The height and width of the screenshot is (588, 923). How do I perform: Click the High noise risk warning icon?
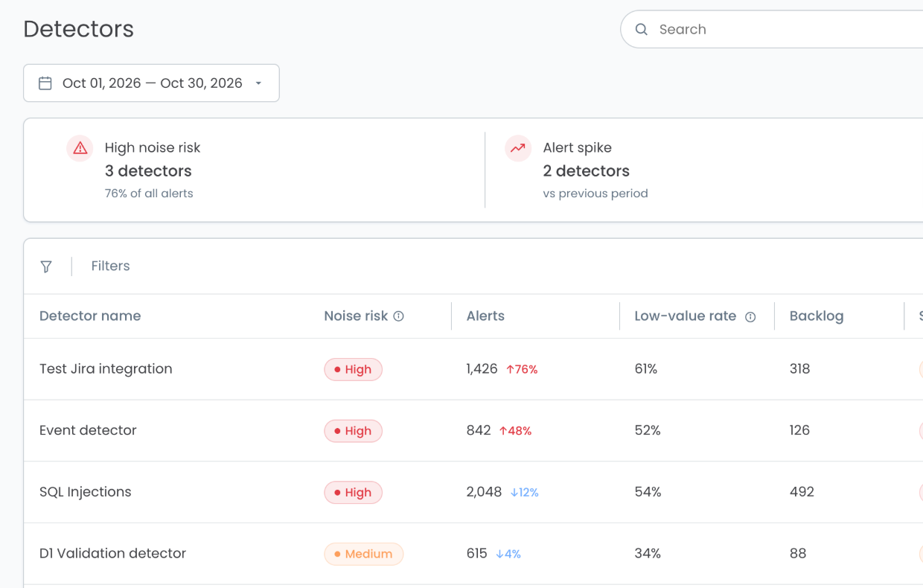click(x=80, y=148)
